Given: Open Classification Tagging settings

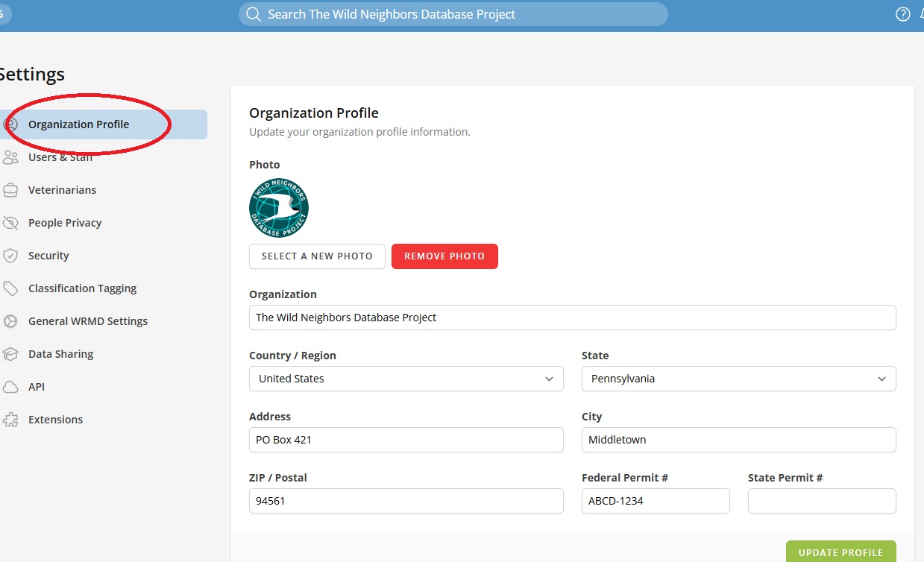Looking at the screenshot, I should pyautogui.click(x=82, y=288).
